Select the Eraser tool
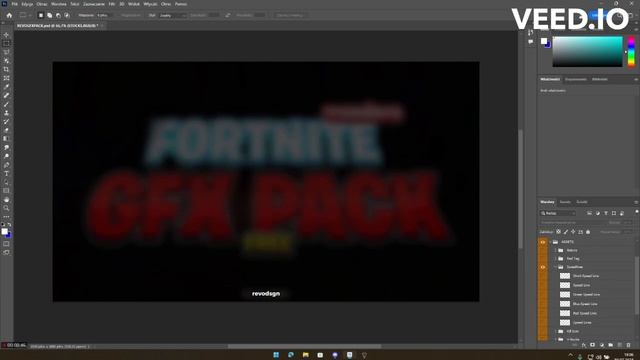 click(6, 130)
